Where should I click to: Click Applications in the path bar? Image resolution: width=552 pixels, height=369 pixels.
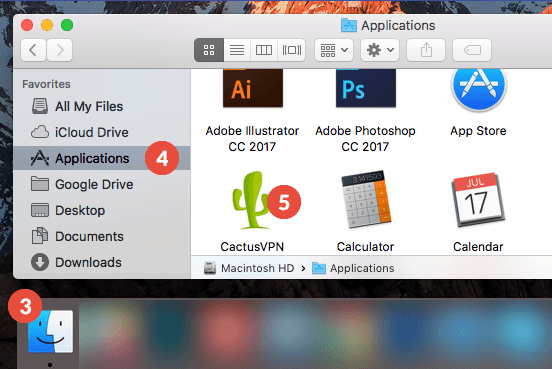(353, 268)
